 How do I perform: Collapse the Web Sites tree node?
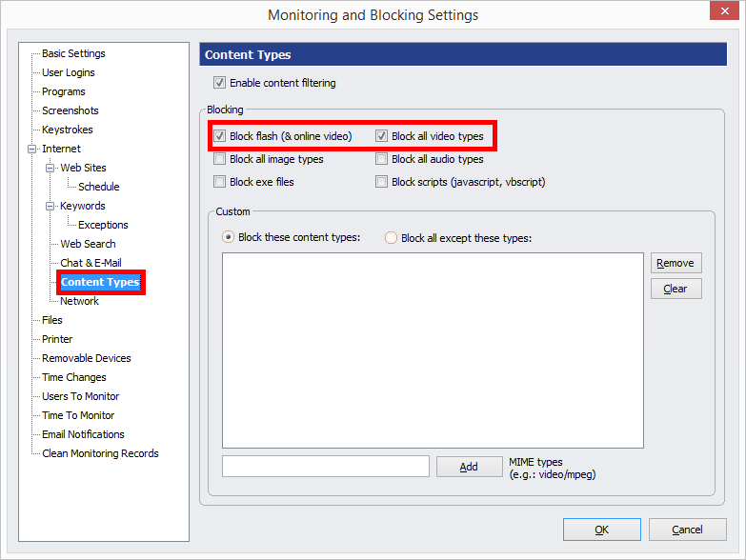click(50, 168)
